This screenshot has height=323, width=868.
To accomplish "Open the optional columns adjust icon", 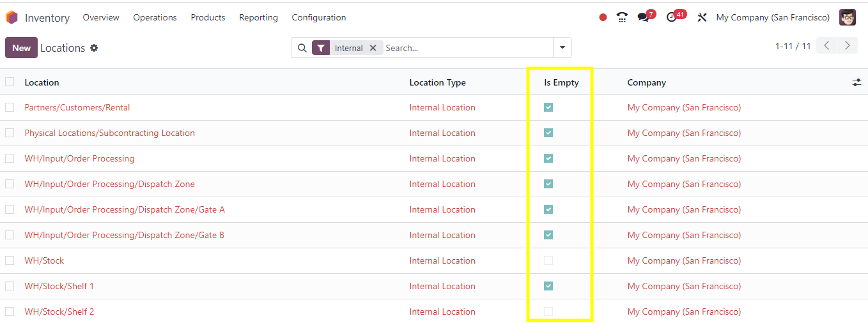I will click(856, 82).
